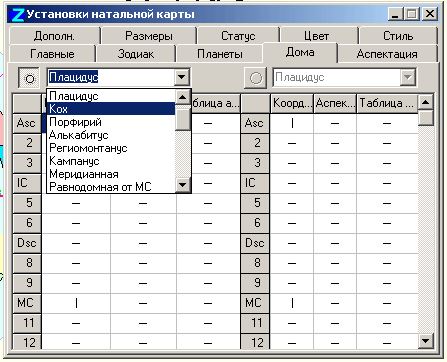Click the dropdown list scrollbar thumb
The width and height of the screenshot is (447, 362).
(x=183, y=119)
